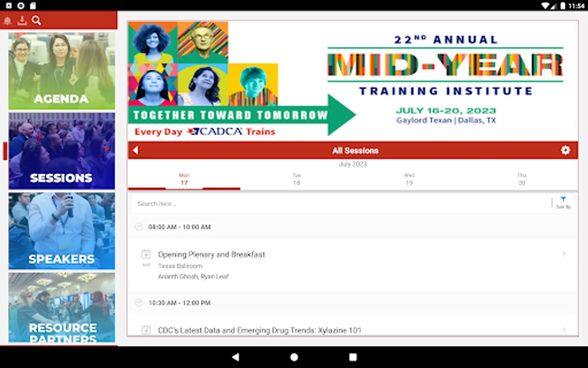Viewport: 588px width, 368px height.
Task: Select Mon 17 date tab
Action: (184, 179)
